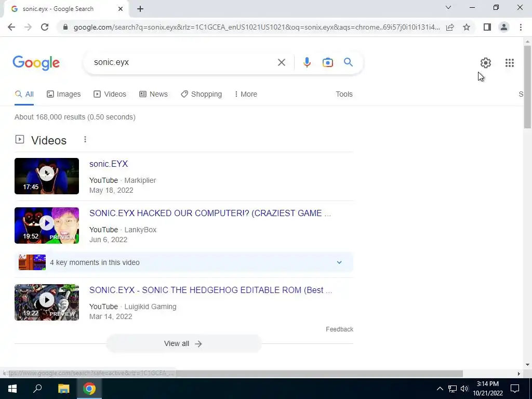Click the About 168,000 results text
Image resolution: width=532 pixels, height=399 pixels.
[75, 117]
